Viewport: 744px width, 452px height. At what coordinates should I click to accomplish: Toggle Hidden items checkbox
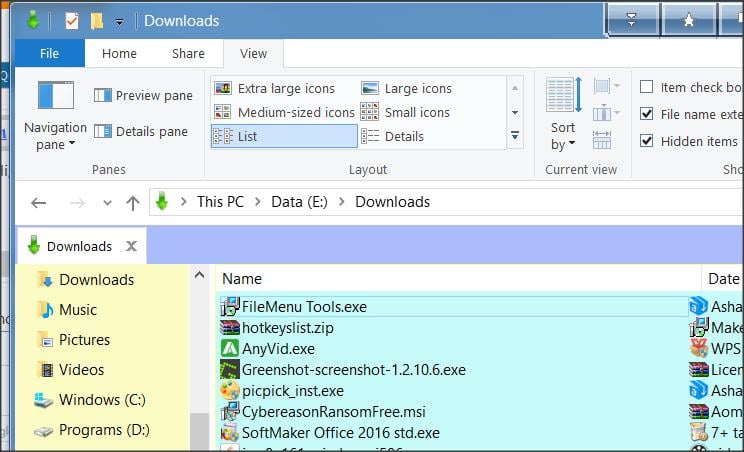point(646,141)
